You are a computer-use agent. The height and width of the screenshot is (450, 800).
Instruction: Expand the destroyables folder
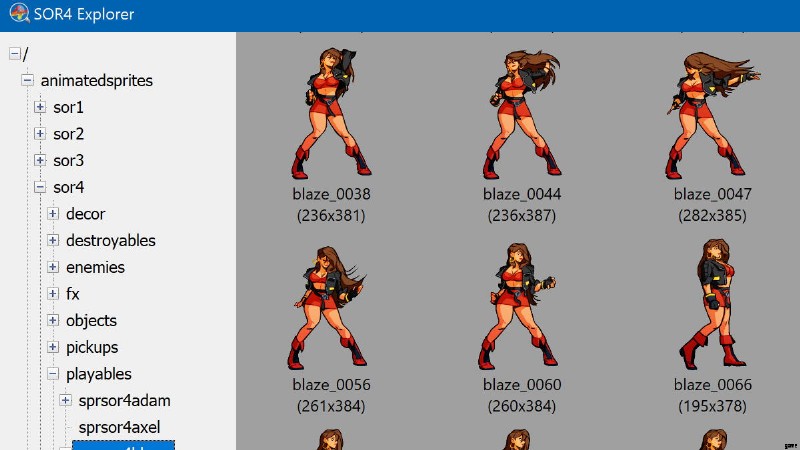coord(53,240)
